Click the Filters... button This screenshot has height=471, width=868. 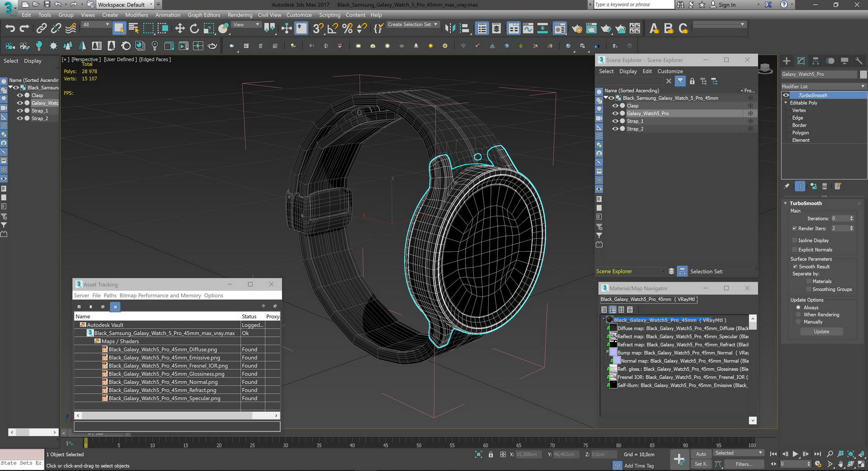click(744, 464)
